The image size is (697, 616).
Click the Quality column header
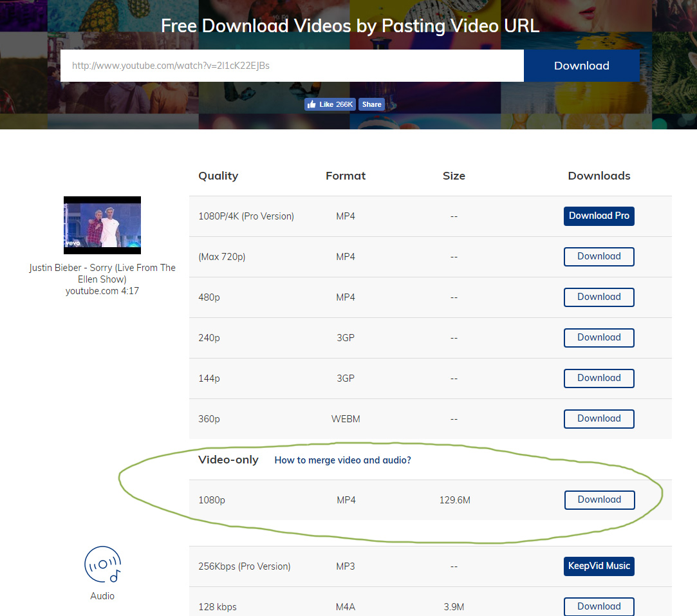coord(218,176)
